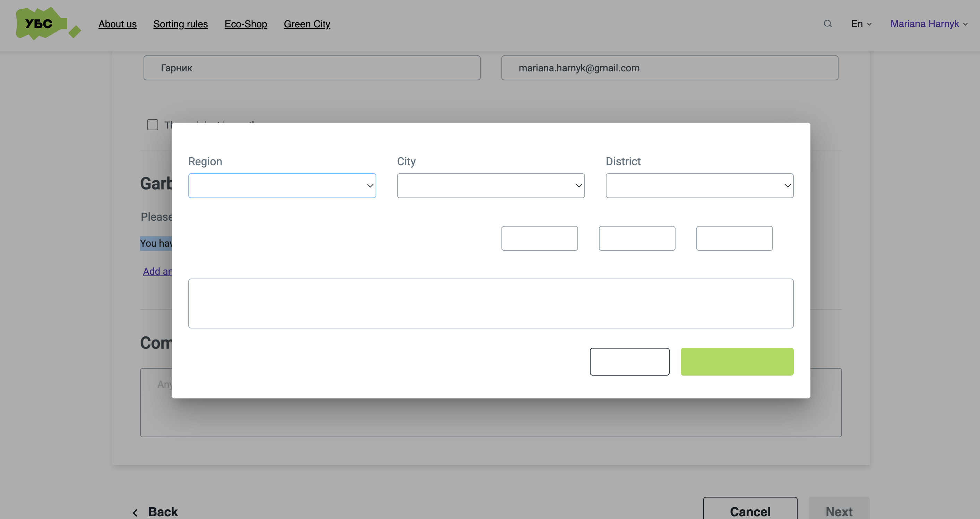Viewport: 980px width, 519px height.
Task: Open the Green City section
Action: (307, 24)
